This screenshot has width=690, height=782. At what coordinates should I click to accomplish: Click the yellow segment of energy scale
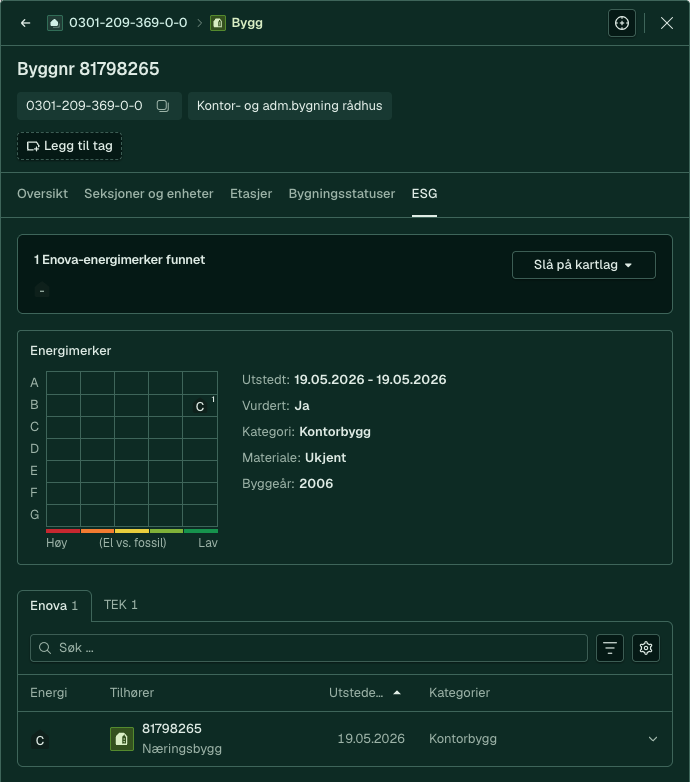[x=132, y=531]
